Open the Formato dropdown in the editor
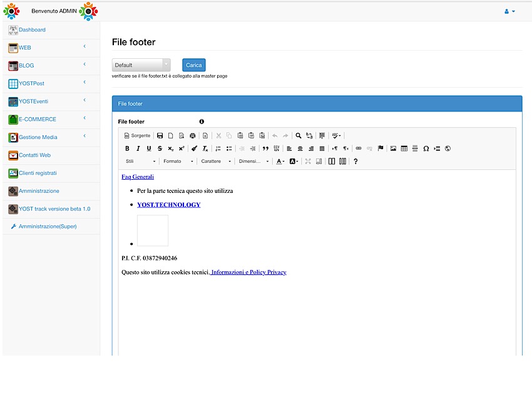 tap(178, 161)
